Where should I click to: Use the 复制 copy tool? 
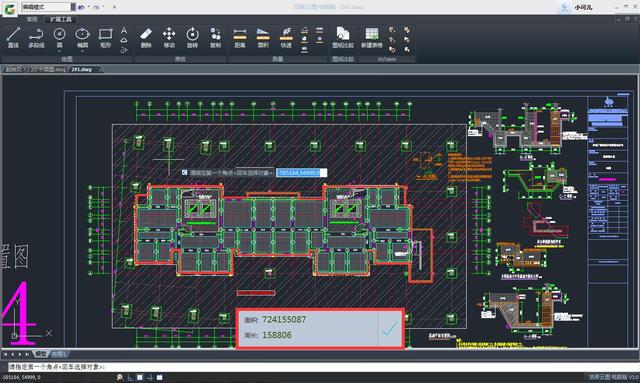click(216, 38)
